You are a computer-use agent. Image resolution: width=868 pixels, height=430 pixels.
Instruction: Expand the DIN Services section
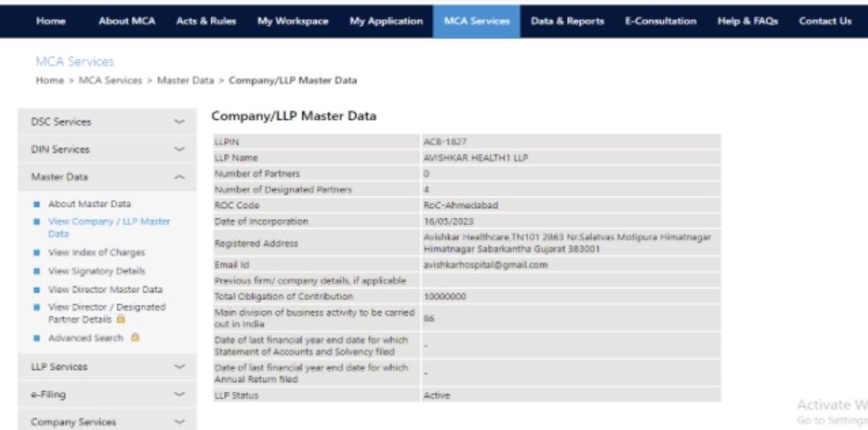click(107, 149)
